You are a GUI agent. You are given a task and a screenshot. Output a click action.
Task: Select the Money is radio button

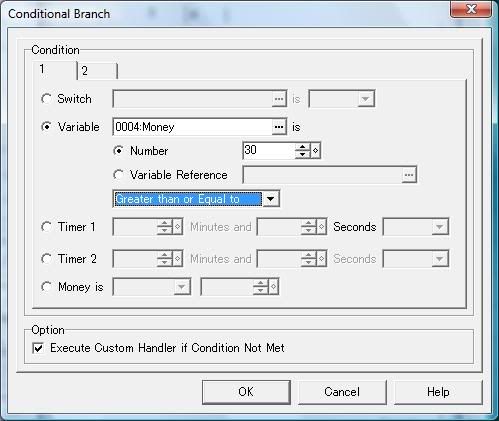pyautogui.click(x=46, y=287)
